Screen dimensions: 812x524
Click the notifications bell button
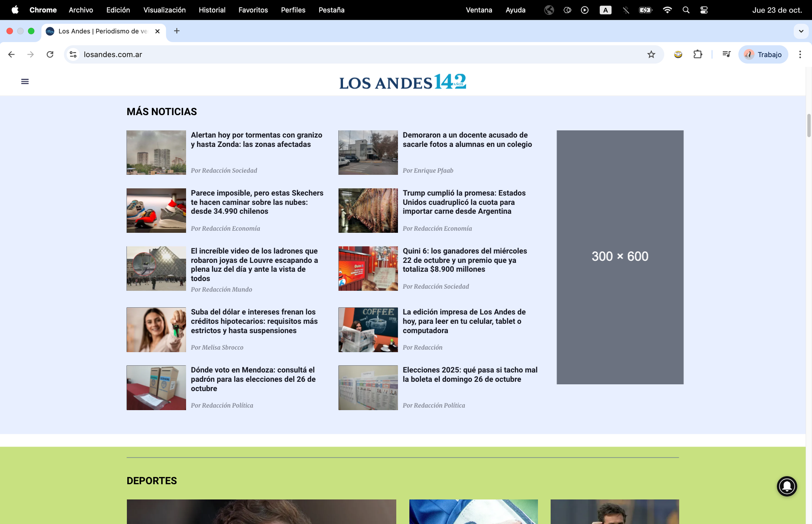pyautogui.click(x=787, y=486)
